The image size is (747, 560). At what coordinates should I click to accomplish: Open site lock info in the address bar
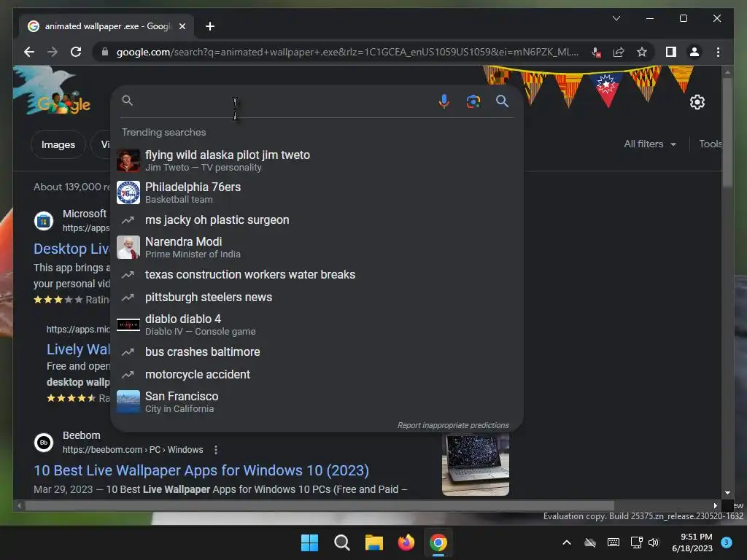coord(105,52)
